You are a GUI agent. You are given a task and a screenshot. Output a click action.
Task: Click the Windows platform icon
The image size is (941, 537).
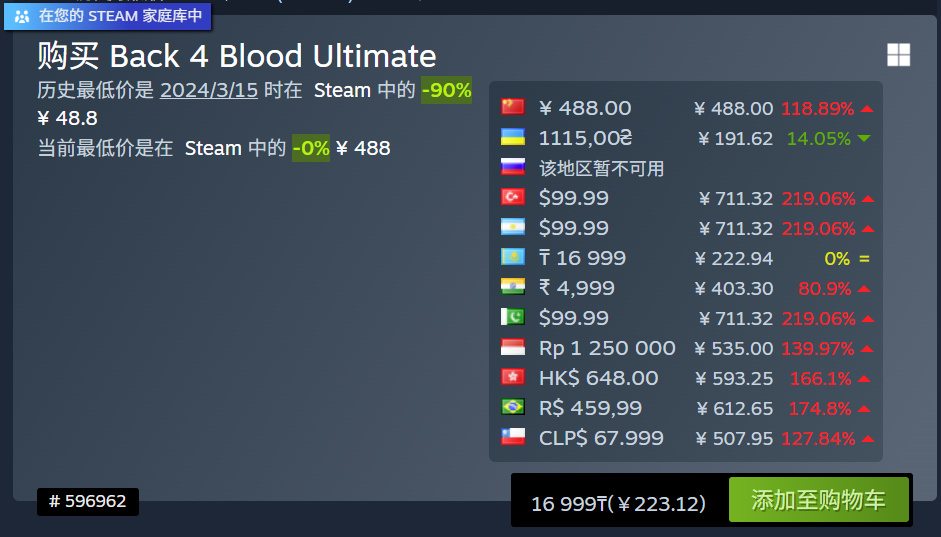pyautogui.click(x=898, y=55)
